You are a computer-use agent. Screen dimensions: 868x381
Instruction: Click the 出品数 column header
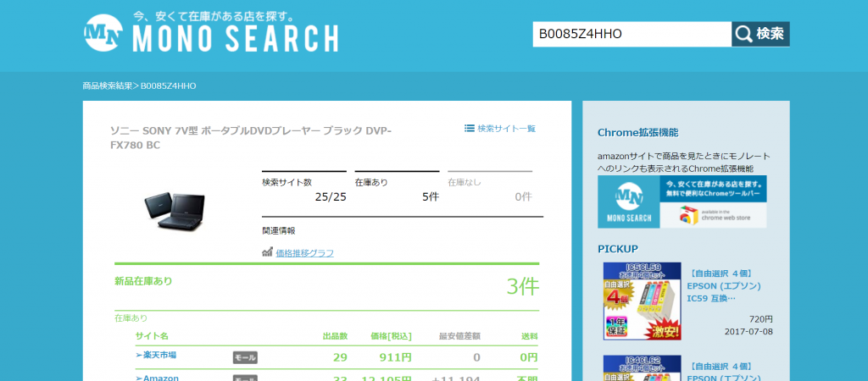335,336
